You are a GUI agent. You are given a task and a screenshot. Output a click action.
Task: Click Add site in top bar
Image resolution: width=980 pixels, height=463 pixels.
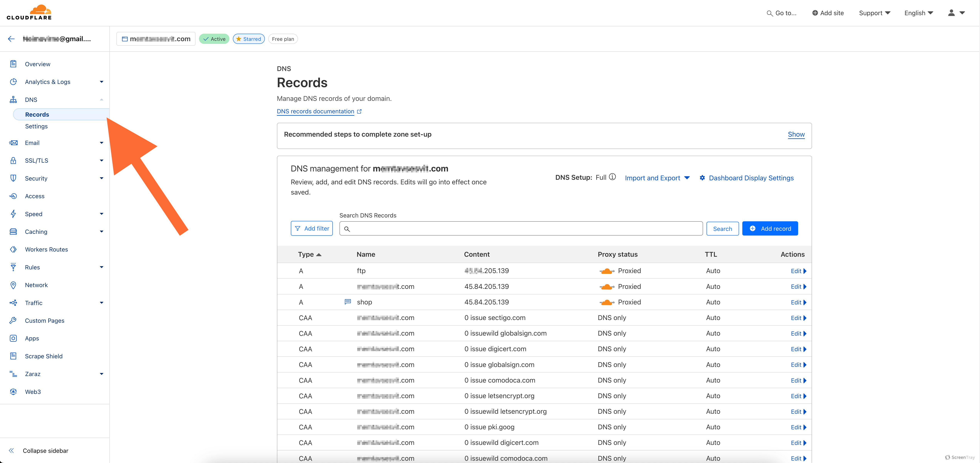(828, 13)
